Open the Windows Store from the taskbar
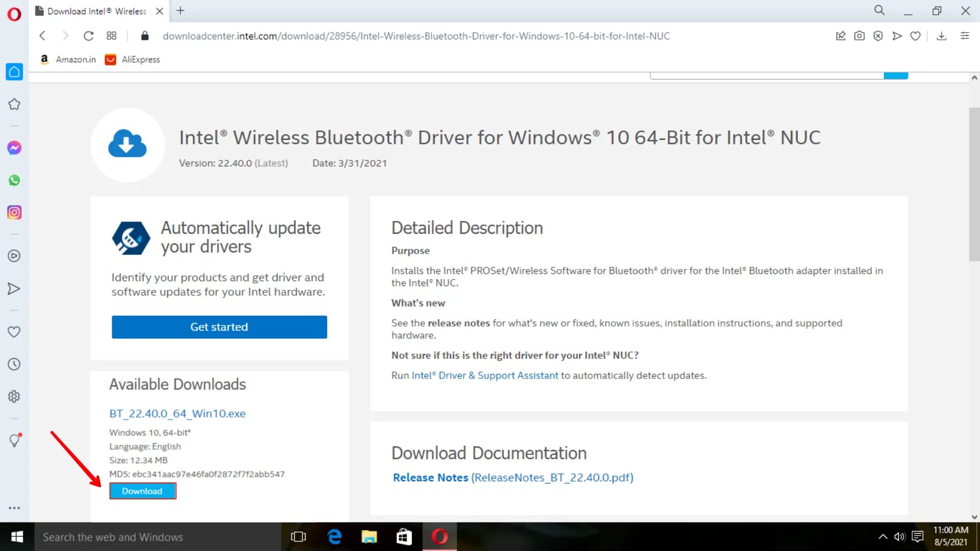Viewport: 980px width, 551px height. [x=405, y=537]
